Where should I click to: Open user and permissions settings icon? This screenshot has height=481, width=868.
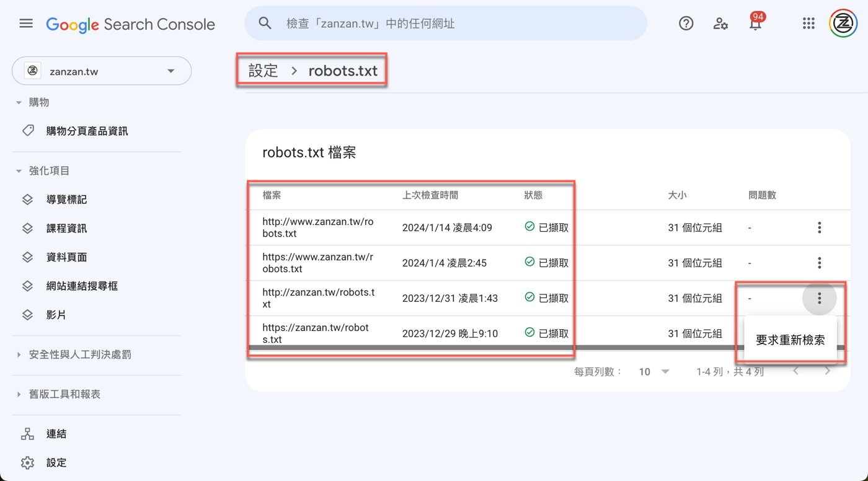point(720,24)
